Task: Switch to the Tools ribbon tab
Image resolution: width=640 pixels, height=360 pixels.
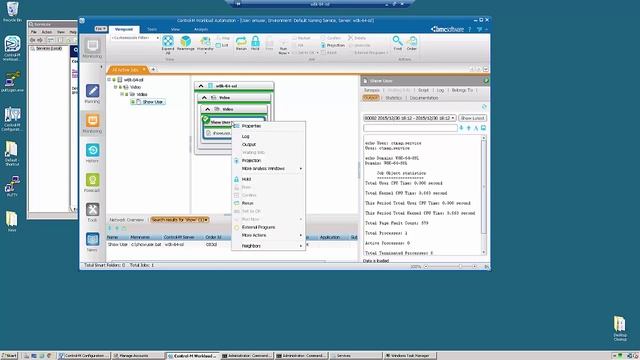Action: coord(152,29)
